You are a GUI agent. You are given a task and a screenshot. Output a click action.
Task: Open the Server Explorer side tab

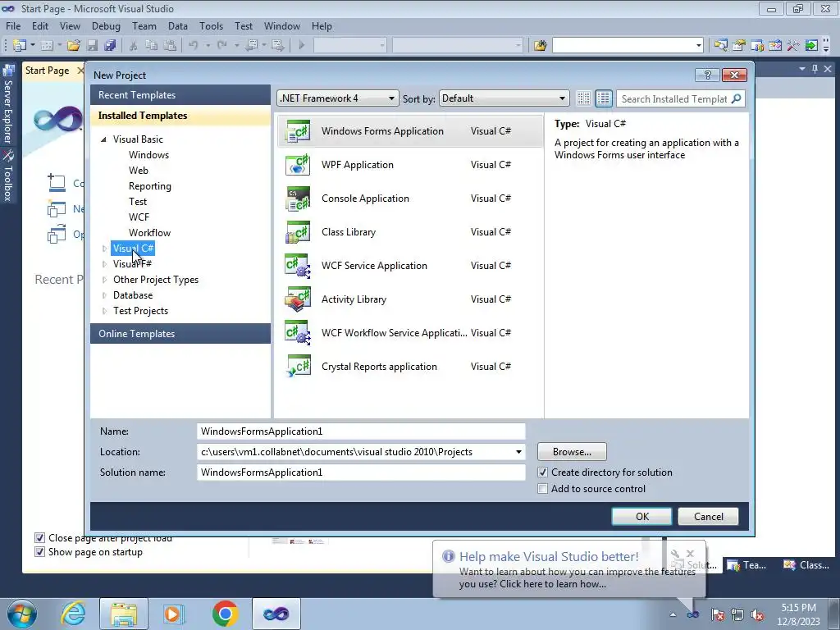[8, 104]
